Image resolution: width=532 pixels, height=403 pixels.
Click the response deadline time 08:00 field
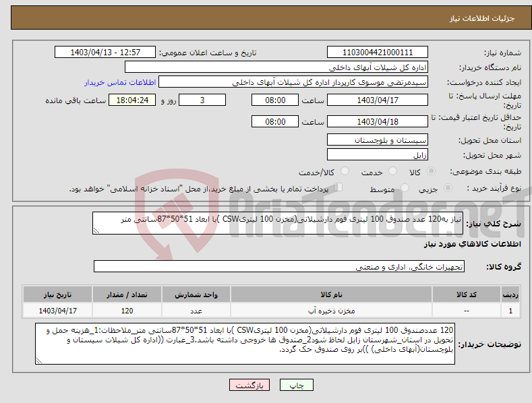click(x=275, y=100)
